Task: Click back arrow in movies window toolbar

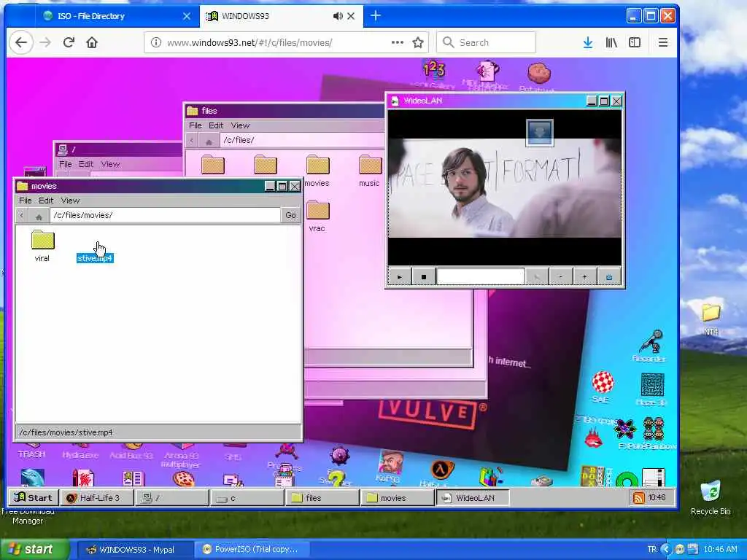Action: [22, 215]
